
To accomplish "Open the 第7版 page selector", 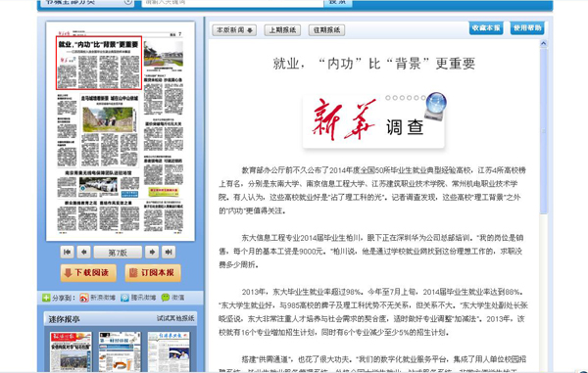I will click(x=118, y=253).
